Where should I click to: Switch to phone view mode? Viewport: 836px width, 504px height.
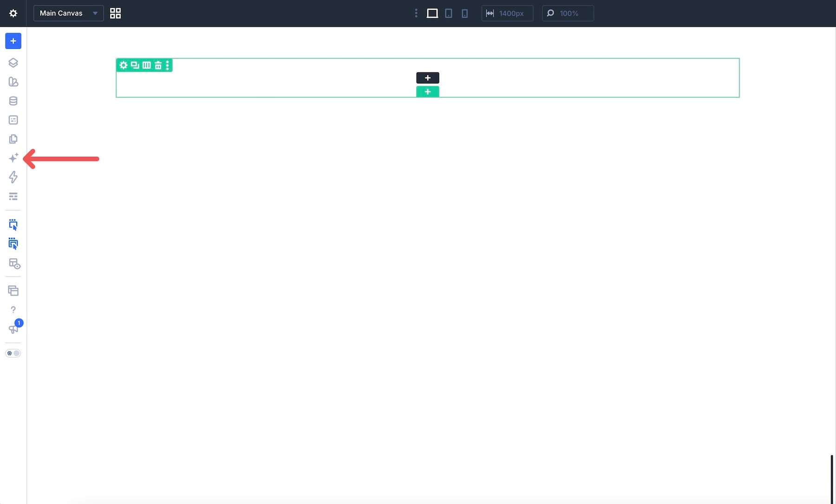coord(464,13)
